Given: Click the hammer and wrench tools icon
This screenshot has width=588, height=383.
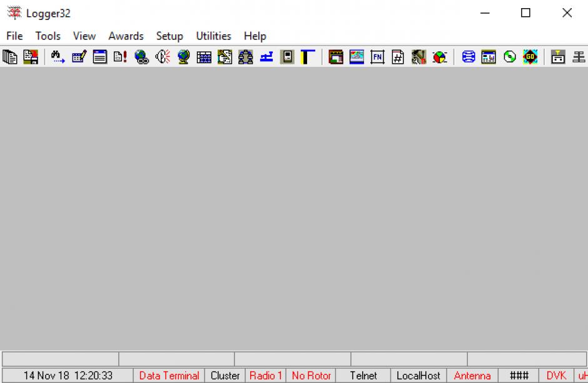Looking at the screenshot, I should point(419,57).
